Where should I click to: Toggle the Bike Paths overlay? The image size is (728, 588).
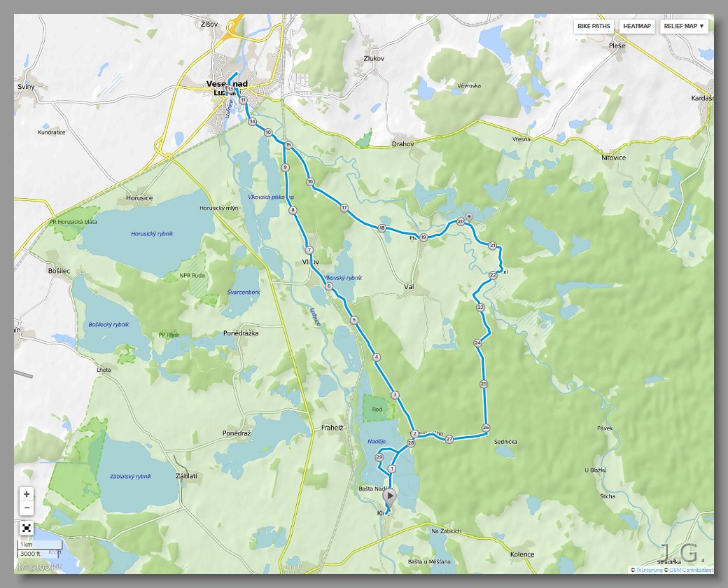[x=594, y=26]
